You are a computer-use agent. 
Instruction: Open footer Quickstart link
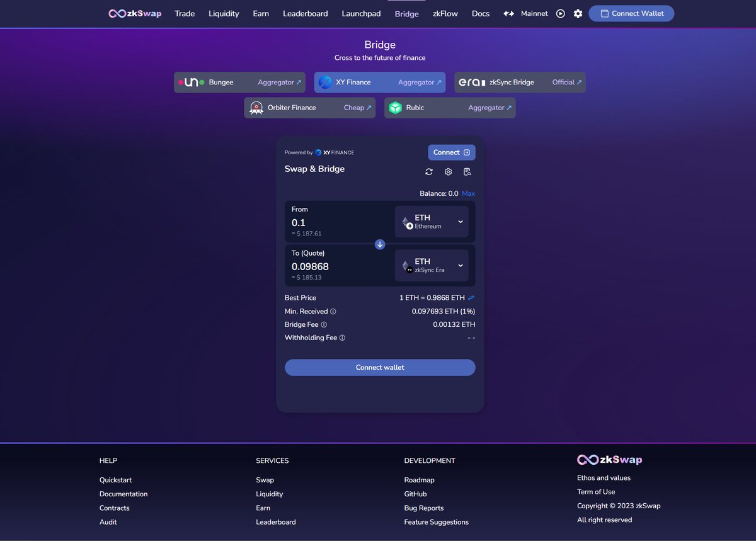pyautogui.click(x=116, y=480)
